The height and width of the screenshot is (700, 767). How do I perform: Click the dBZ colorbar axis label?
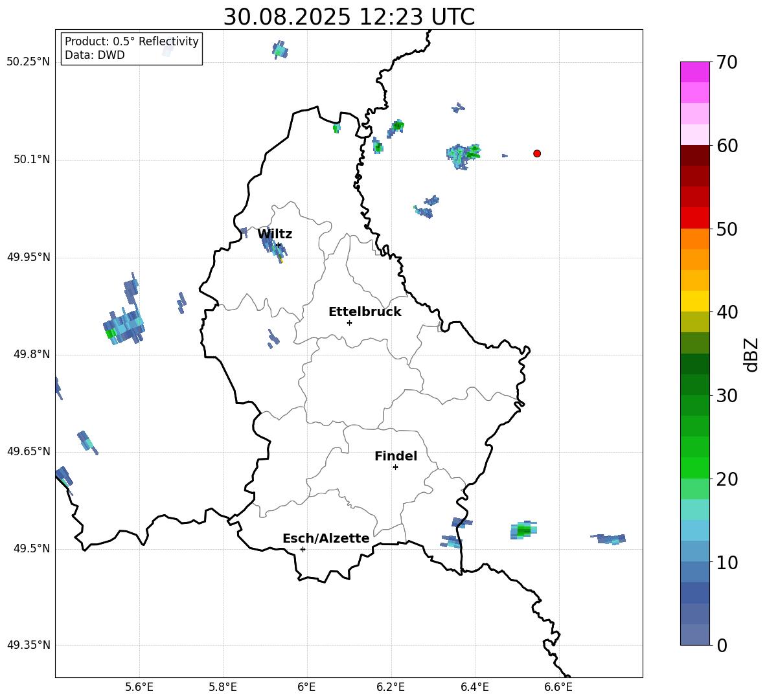(x=751, y=354)
